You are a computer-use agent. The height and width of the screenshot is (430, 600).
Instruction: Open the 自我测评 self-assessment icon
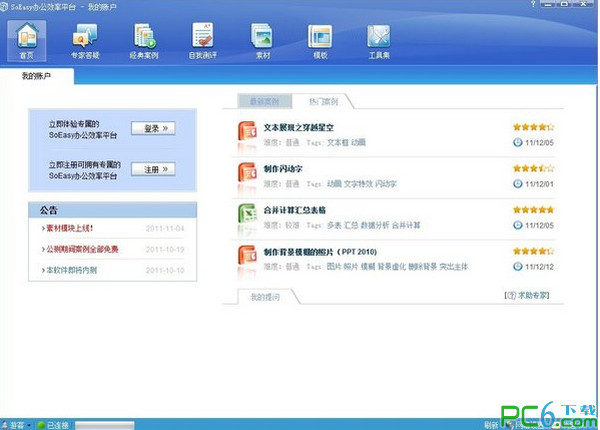(203, 41)
